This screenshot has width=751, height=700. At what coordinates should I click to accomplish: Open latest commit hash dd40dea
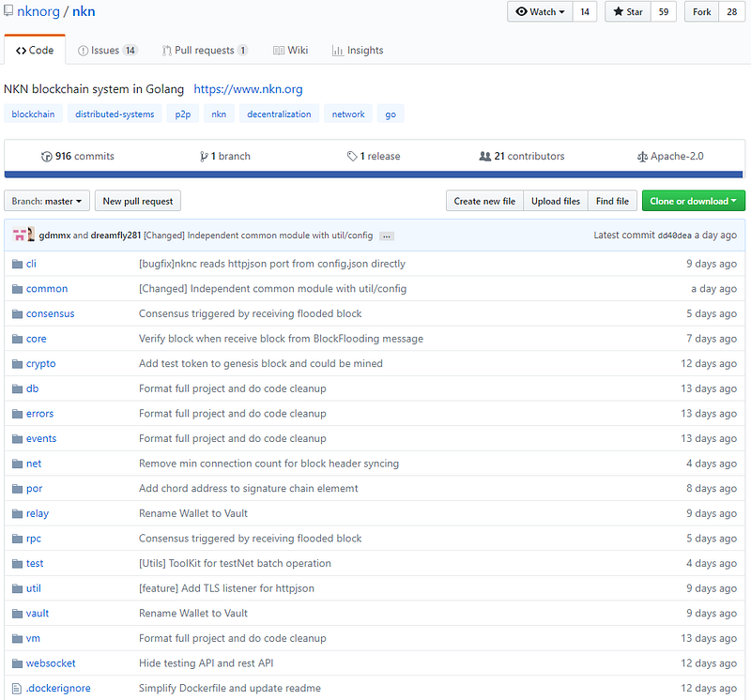coord(674,236)
